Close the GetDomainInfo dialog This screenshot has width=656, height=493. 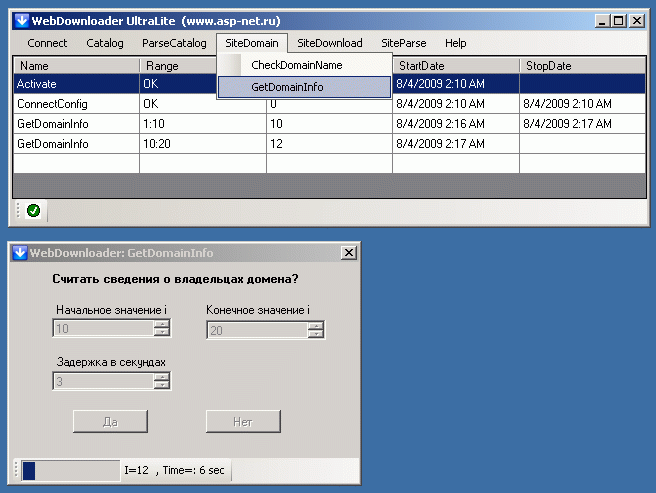(x=349, y=253)
